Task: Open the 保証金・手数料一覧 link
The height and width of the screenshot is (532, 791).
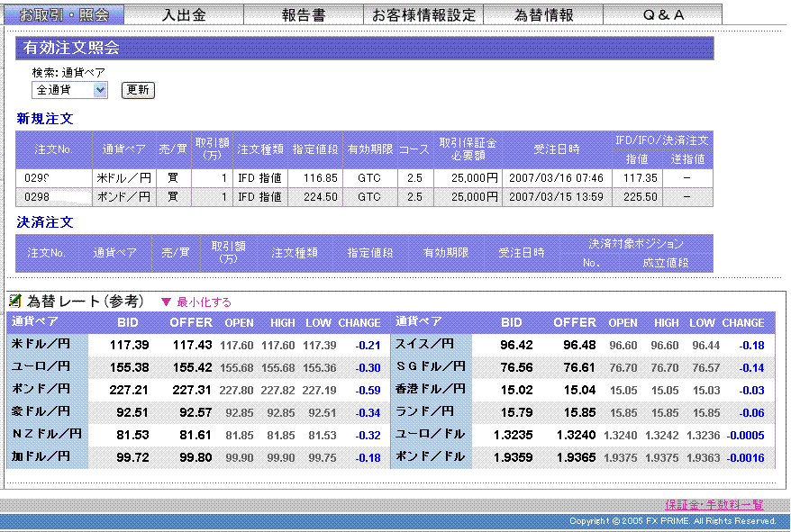Action: tap(714, 505)
